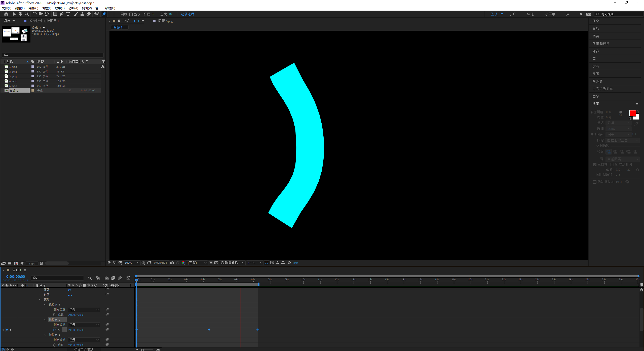
Task: Select the Hand tool
Action: click(x=20, y=14)
